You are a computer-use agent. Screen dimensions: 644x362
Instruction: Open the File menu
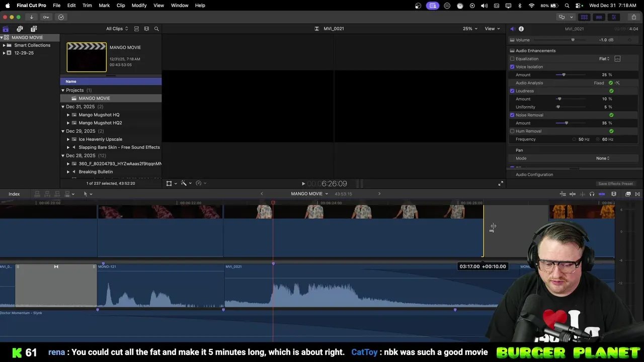[x=57, y=6]
